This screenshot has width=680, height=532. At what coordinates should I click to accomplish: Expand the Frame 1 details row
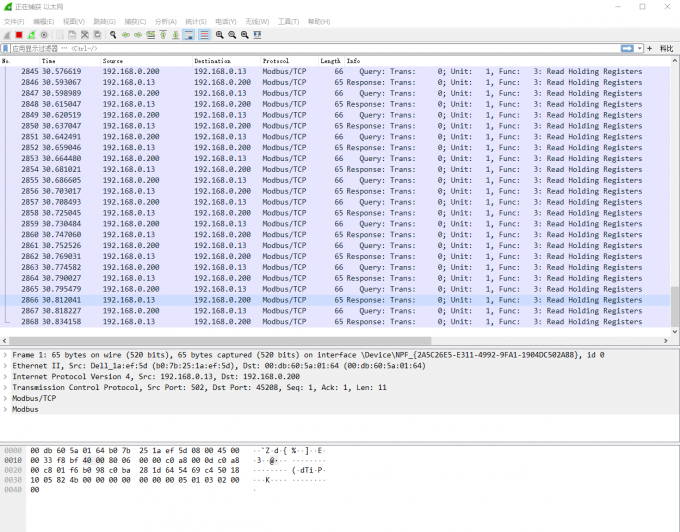click(x=5, y=355)
